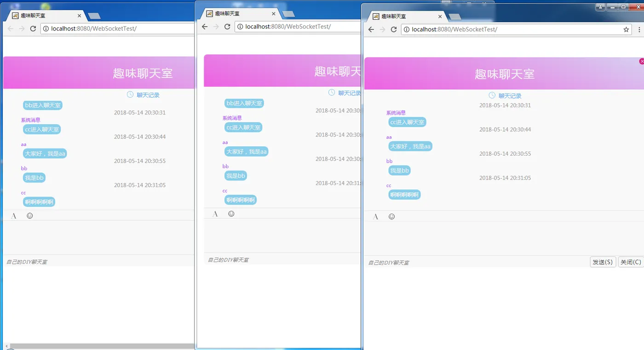
Task: Open emoji picker in left window
Action: (30, 216)
